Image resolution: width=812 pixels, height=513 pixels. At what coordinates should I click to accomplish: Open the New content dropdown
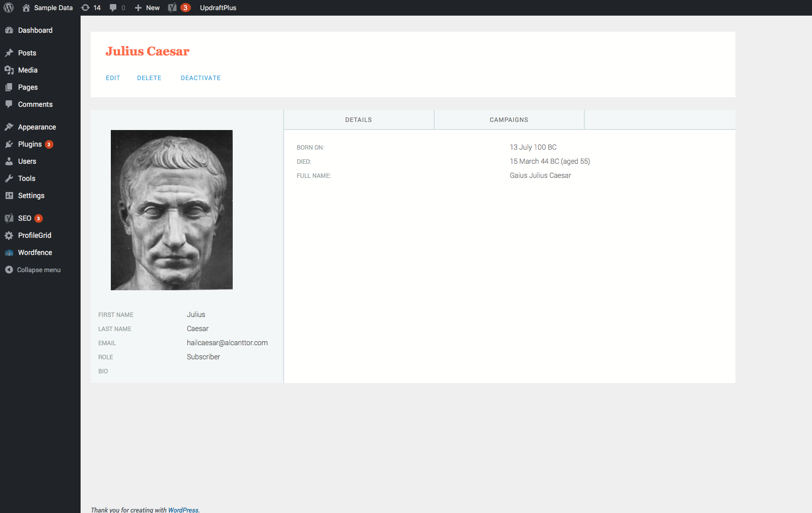pyautogui.click(x=147, y=8)
